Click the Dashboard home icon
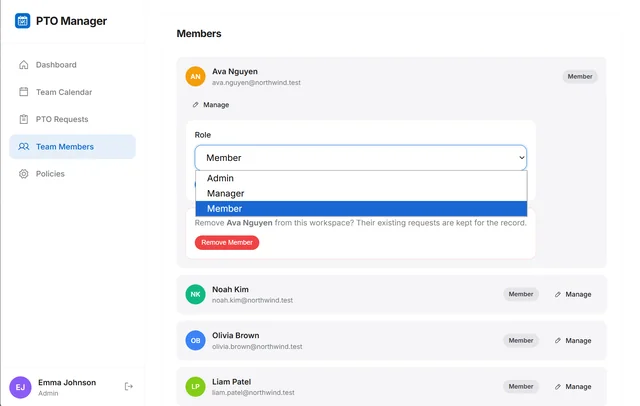The width and height of the screenshot is (640, 406). (x=24, y=65)
